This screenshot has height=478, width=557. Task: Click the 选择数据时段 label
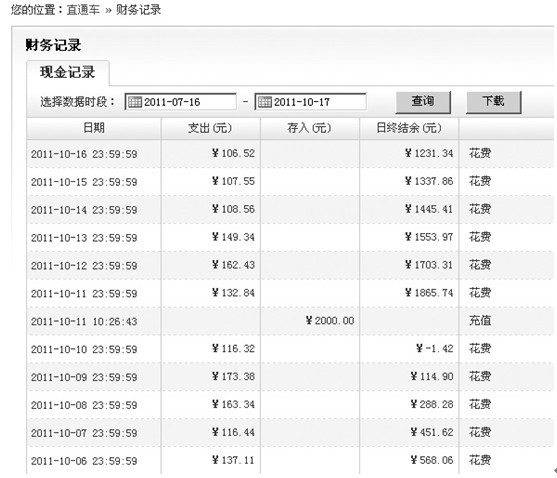click(x=77, y=102)
